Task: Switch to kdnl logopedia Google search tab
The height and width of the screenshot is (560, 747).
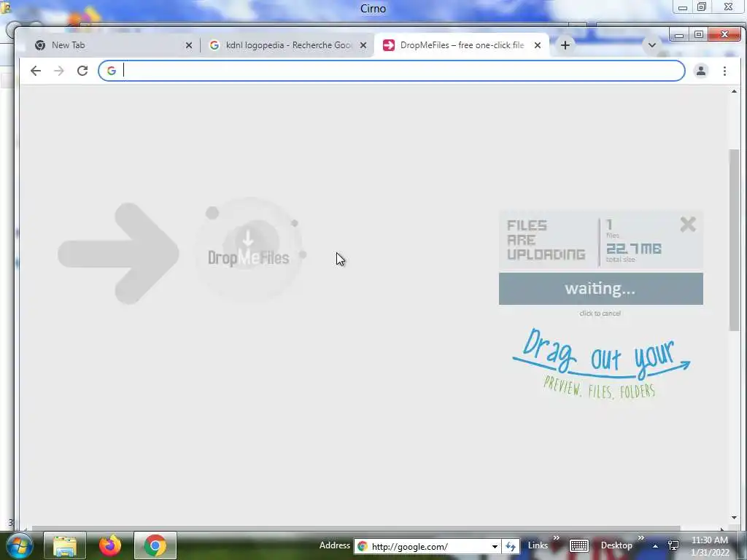Action: click(287, 45)
